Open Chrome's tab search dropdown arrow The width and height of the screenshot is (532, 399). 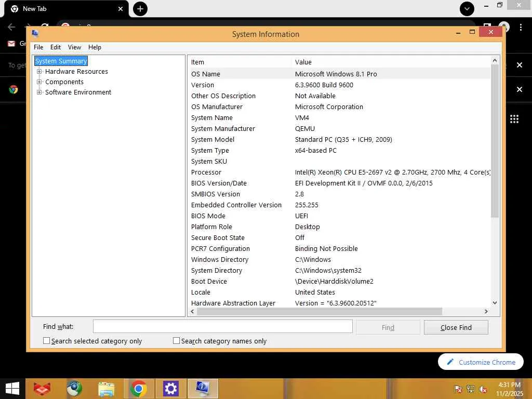click(467, 9)
